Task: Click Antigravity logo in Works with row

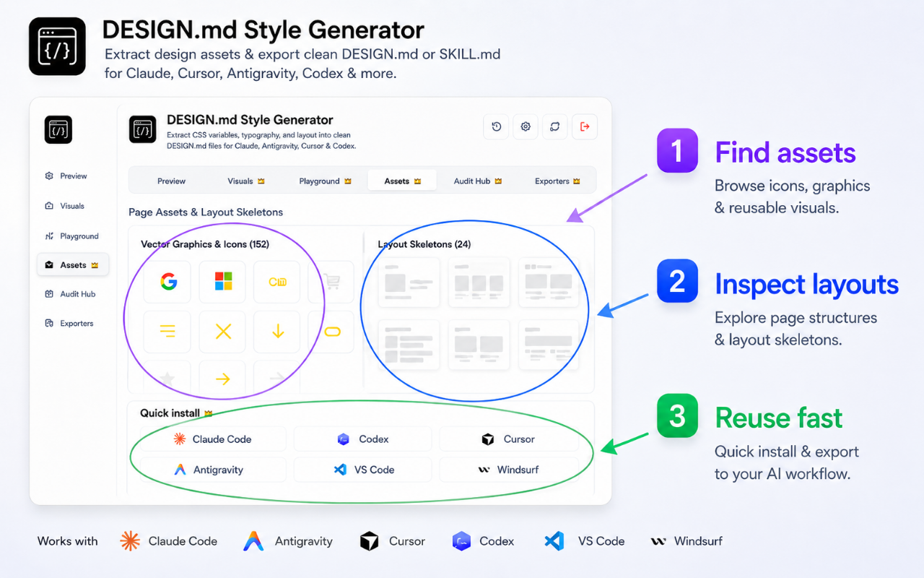Action: coord(253,541)
